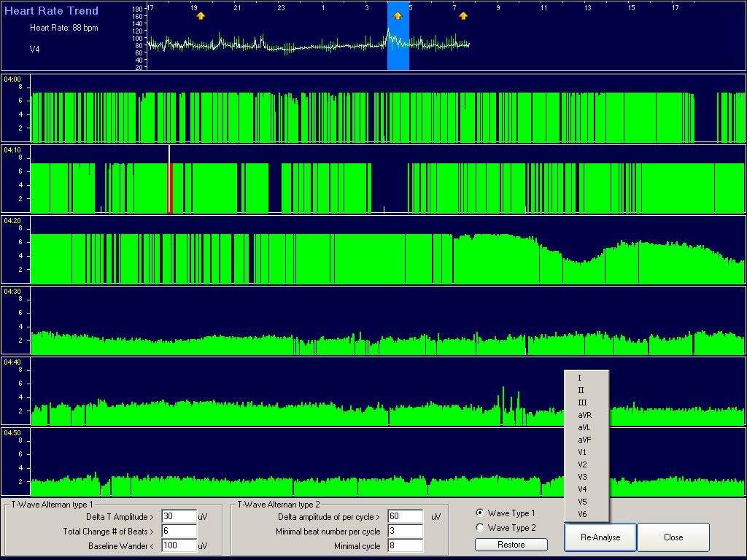
Task: Edit the Delta amplitude of per cycle field
Action: point(405,517)
